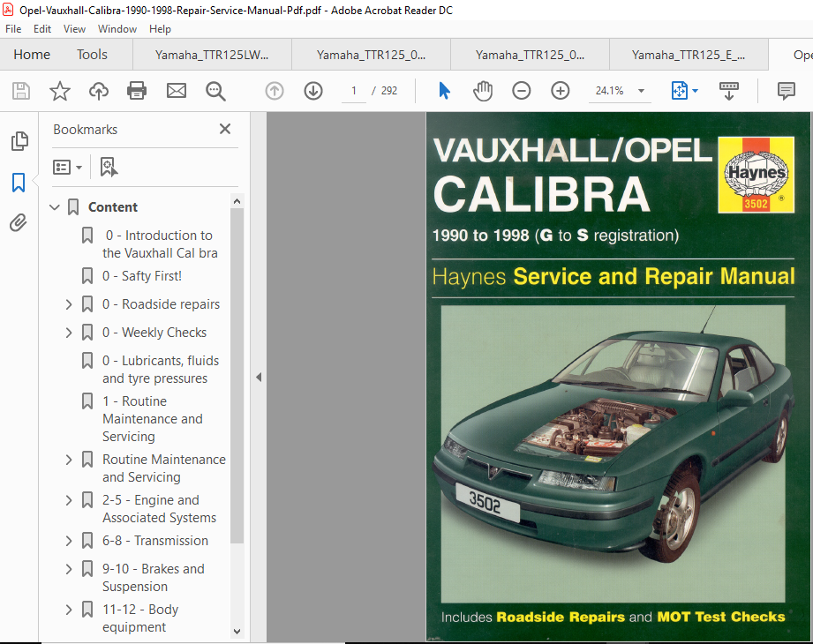Screen dimensions: 813x644
Task: Click the Calibra manual cover page
Action: [x=618, y=377]
